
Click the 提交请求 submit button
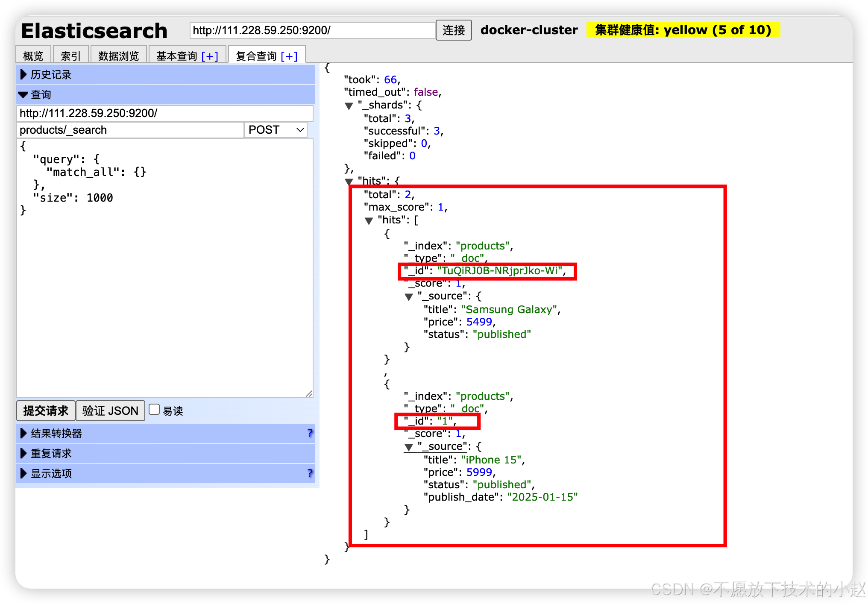click(x=46, y=411)
